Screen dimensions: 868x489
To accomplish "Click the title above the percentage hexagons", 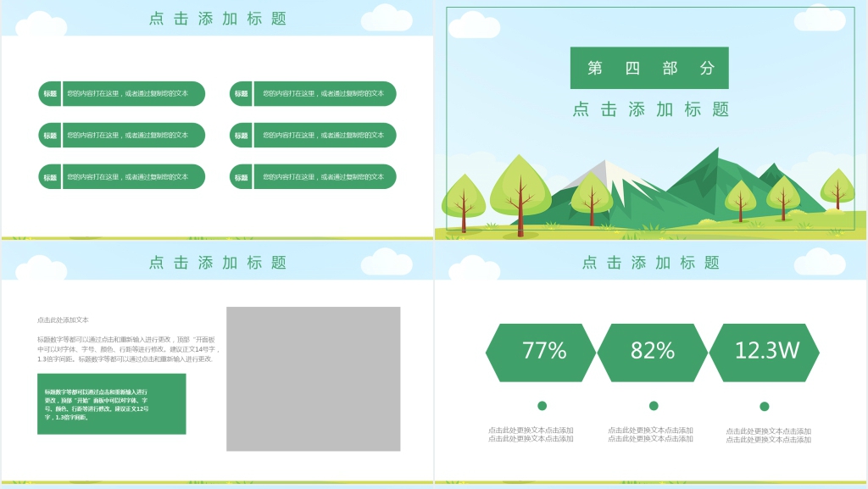I will coord(650,263).
